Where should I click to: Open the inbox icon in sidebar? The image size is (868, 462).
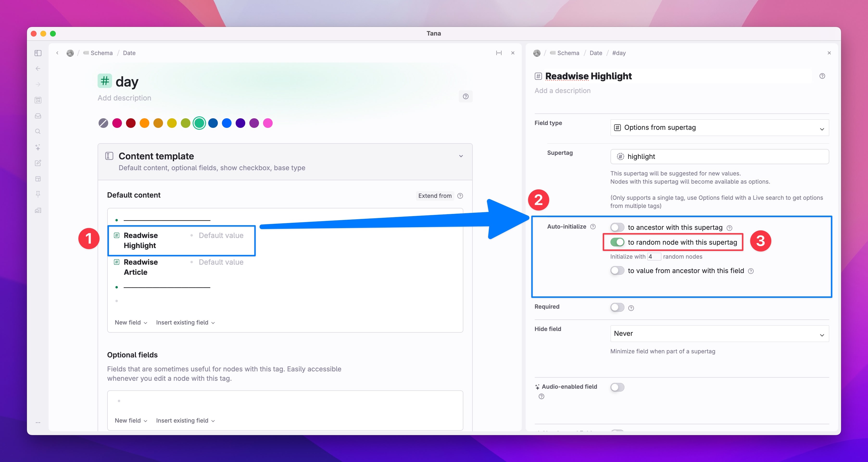click(x=38, y=116)
